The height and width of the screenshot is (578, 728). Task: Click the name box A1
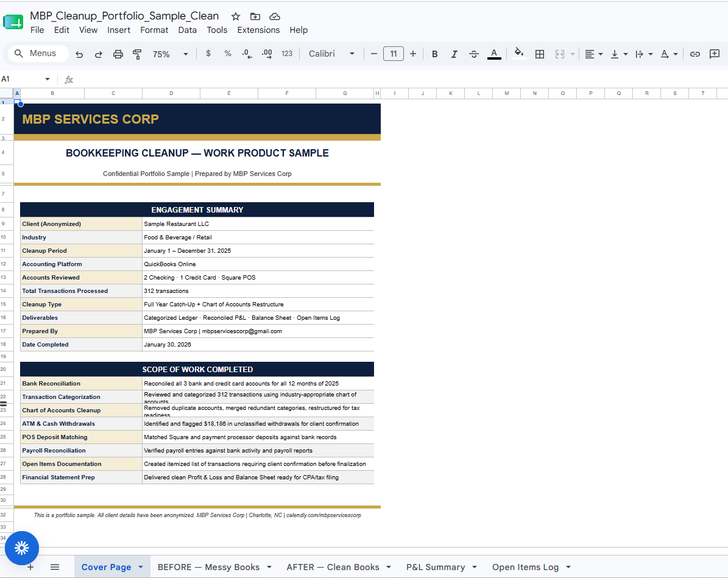(21, 79)
